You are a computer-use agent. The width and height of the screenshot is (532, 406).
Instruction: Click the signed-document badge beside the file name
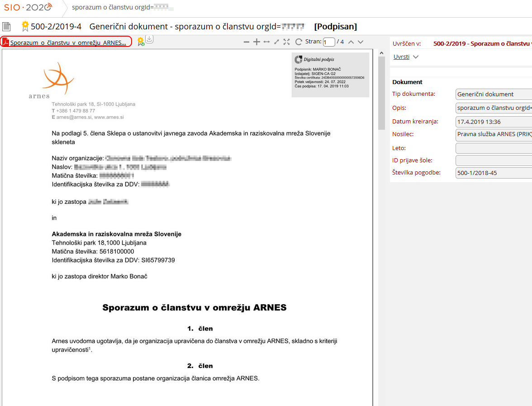(141, 42)
